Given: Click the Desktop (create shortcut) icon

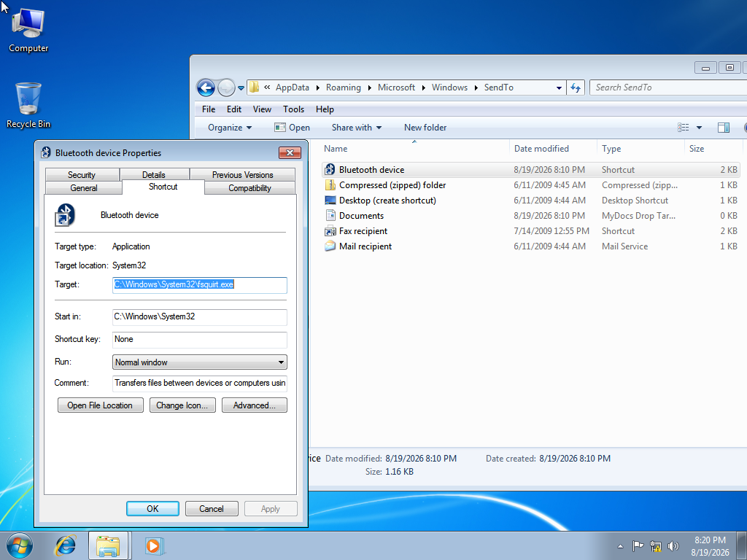Looking at the screenshot, I should pos(330,201).
